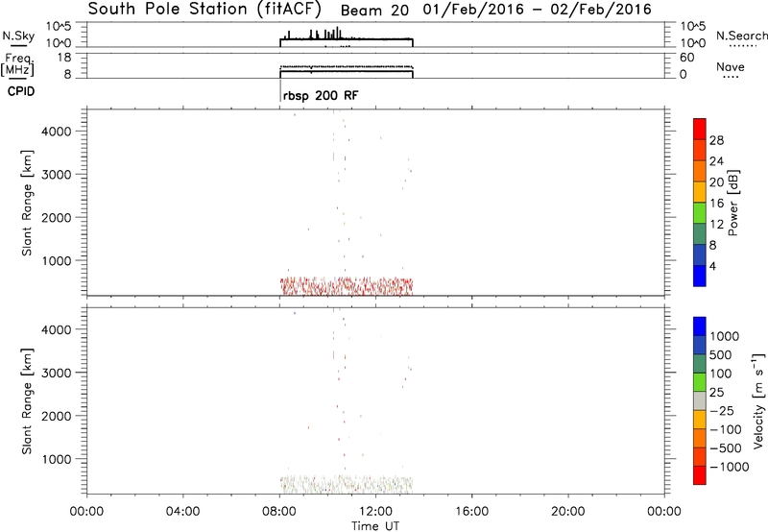Click the "16:00" time tick label
Image resolution: width=768 pixels, height=532 pixels.
coord(471,512)
